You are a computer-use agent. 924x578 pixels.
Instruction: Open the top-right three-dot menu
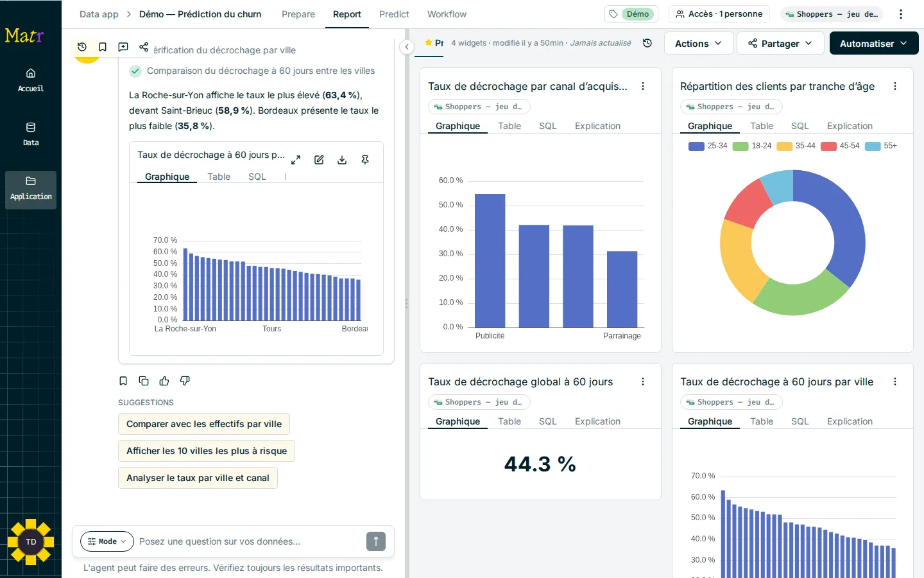901,14
